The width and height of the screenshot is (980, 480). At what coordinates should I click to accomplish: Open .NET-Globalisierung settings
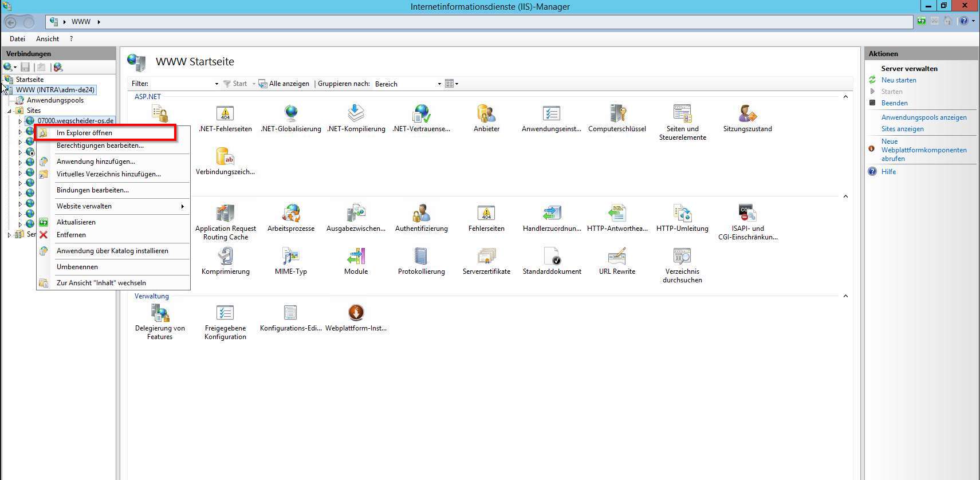coord(290,119)
